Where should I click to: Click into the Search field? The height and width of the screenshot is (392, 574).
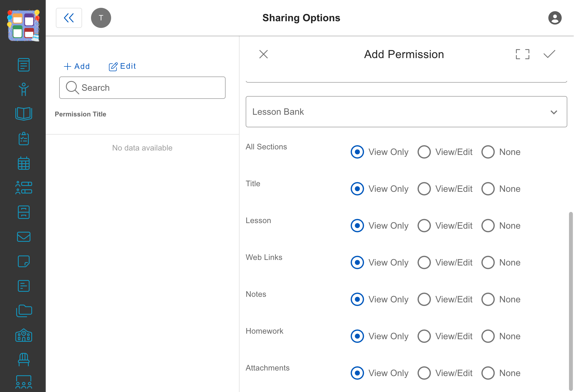click(142, 88)
